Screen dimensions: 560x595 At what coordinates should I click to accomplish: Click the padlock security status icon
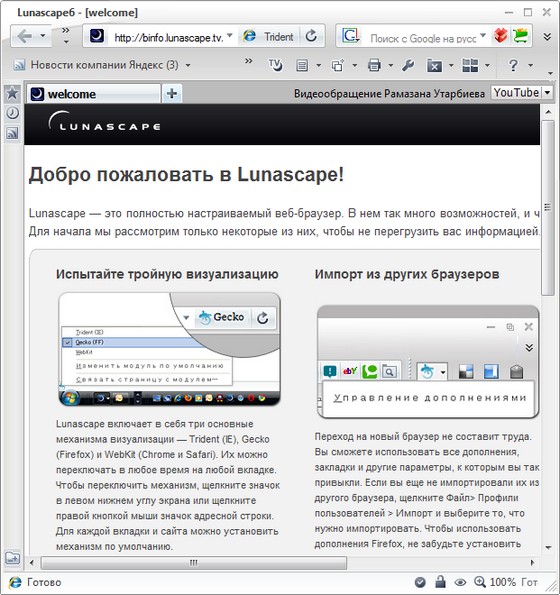440,581
